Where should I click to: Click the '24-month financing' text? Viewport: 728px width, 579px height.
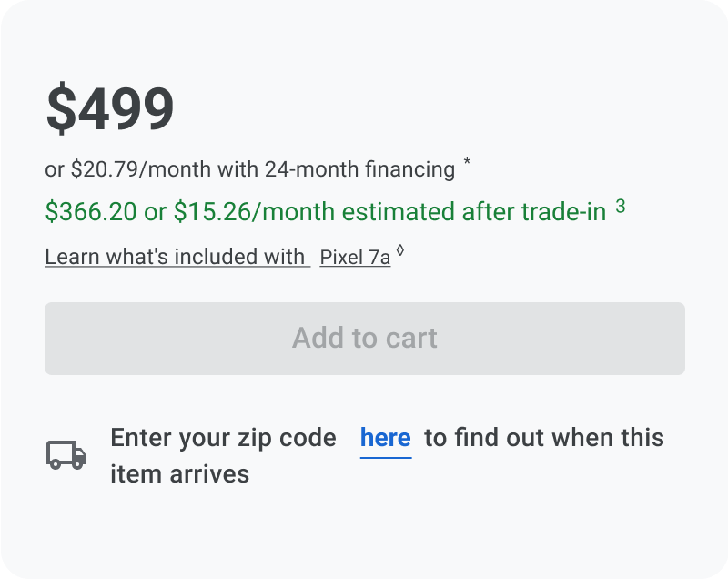pyautogui.click(x=359, y=169)
